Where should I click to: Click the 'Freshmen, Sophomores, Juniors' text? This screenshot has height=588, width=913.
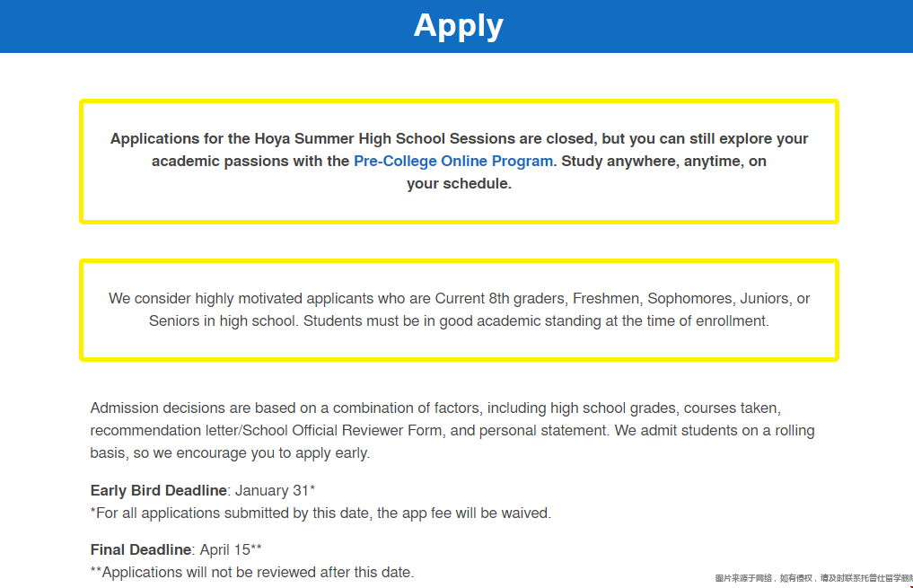[680, 298]
